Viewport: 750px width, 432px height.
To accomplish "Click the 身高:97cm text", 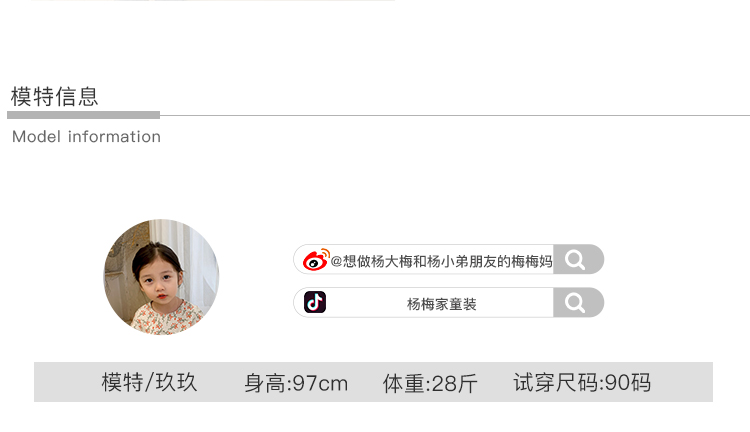I will (x=296, y=384).
